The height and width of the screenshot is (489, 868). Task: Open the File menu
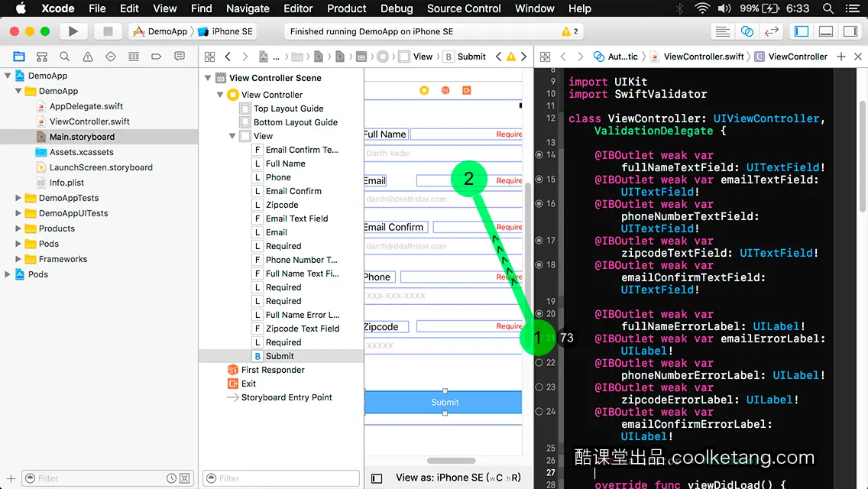click(97, 8)
